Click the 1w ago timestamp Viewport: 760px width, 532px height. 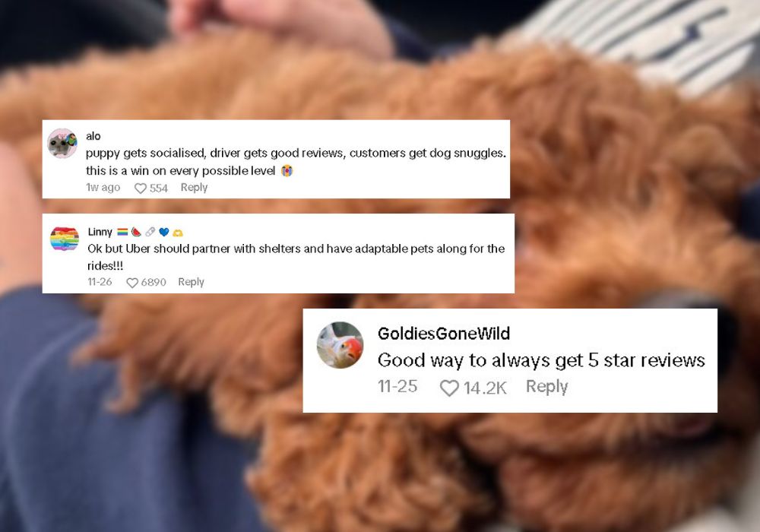103,188
